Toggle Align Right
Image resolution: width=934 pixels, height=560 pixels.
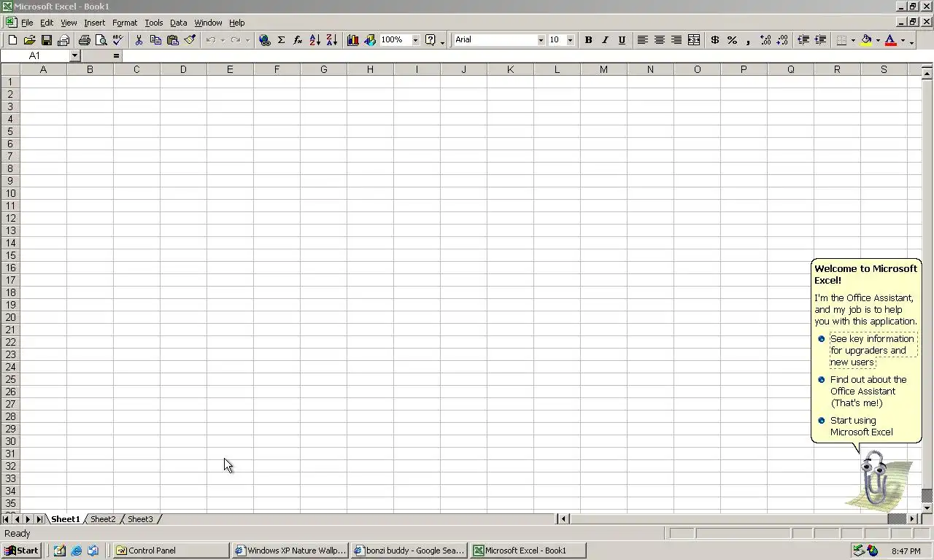point(676,40)
